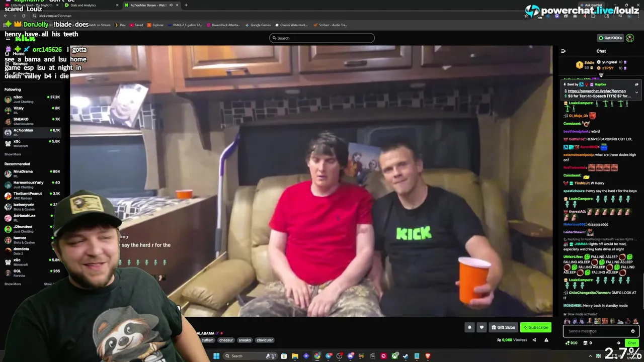Image resolution: width=644 pixels, height=362 pixels.
Task: Click the cheesur stream tag
Action: point(226,340)
